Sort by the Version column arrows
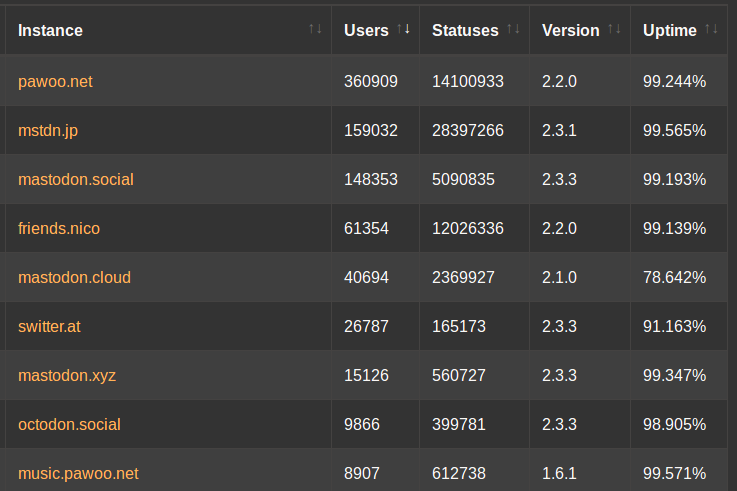Screen dimensions: 737x491 pos(614,29)
